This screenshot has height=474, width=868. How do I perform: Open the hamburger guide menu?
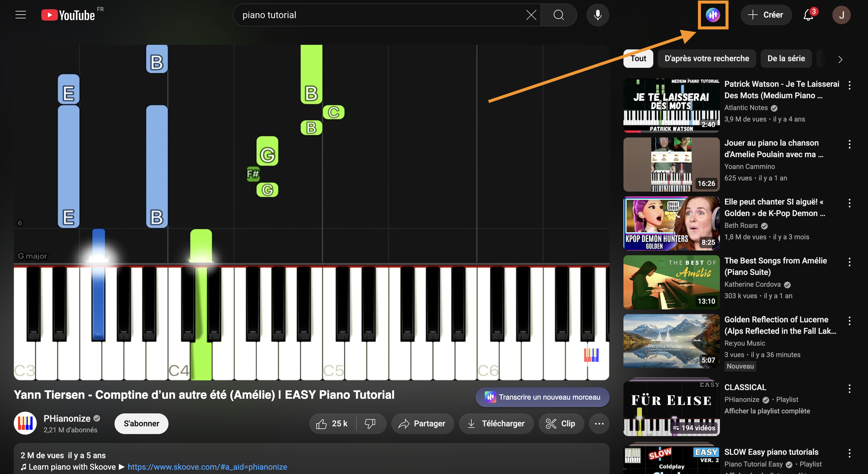[x=21, y=15]
